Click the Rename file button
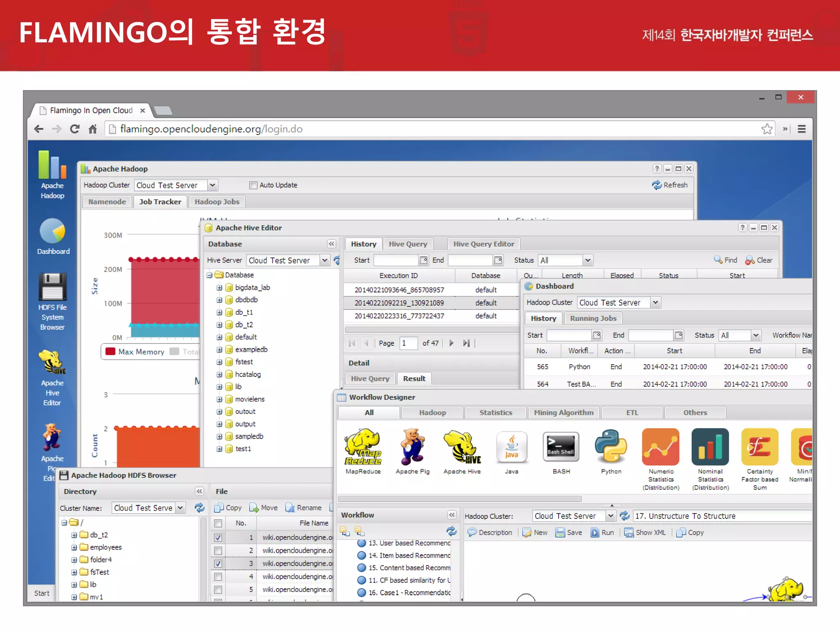The height and width of the screenshot is (630, 840). click(x=304, y=508)
